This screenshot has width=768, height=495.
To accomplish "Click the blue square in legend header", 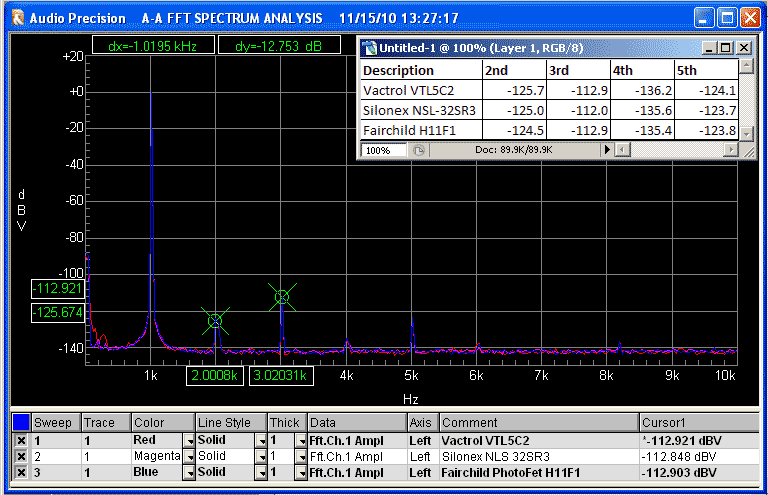I will [x=21, y=422].
